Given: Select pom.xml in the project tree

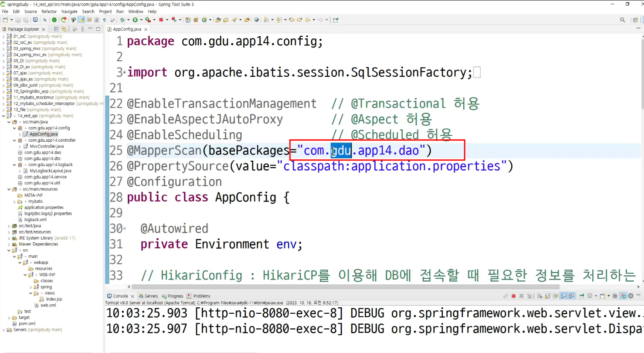Looking at the screenshot, I should 27,324.
